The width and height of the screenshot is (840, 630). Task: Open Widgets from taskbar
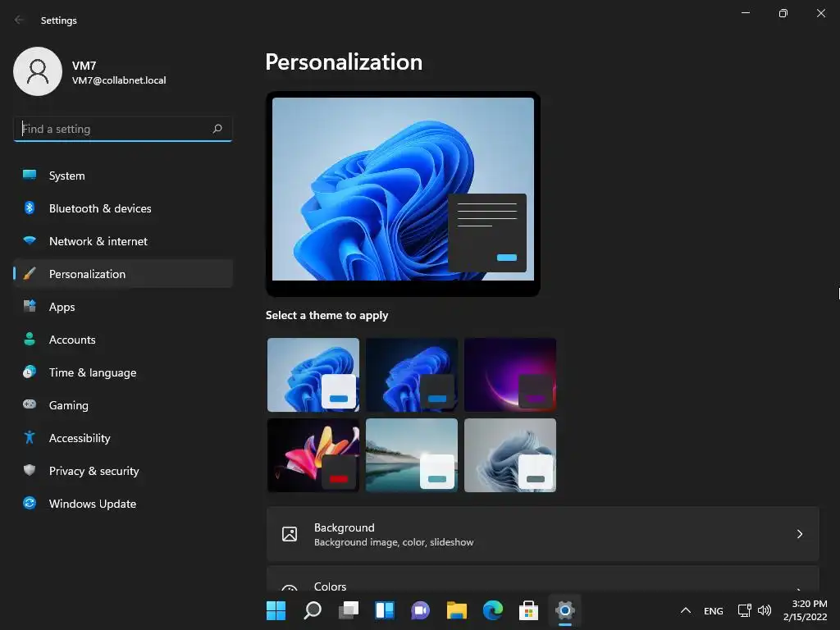click(385, 610)
